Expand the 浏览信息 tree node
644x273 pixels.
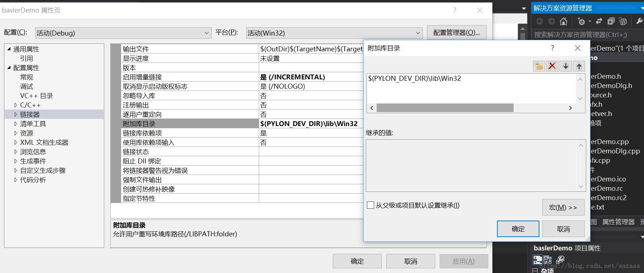click(x=16, y=152)
